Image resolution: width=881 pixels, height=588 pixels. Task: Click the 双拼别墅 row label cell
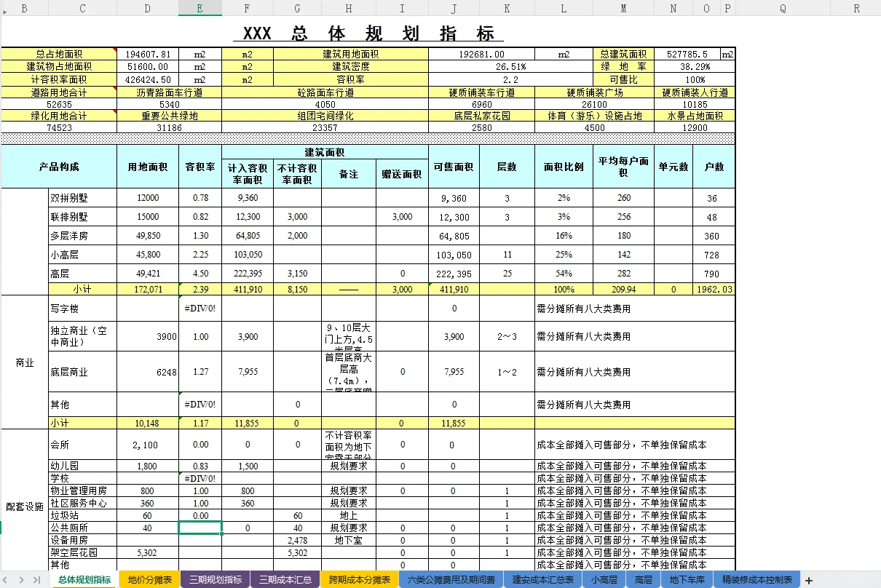coord(82,196)
